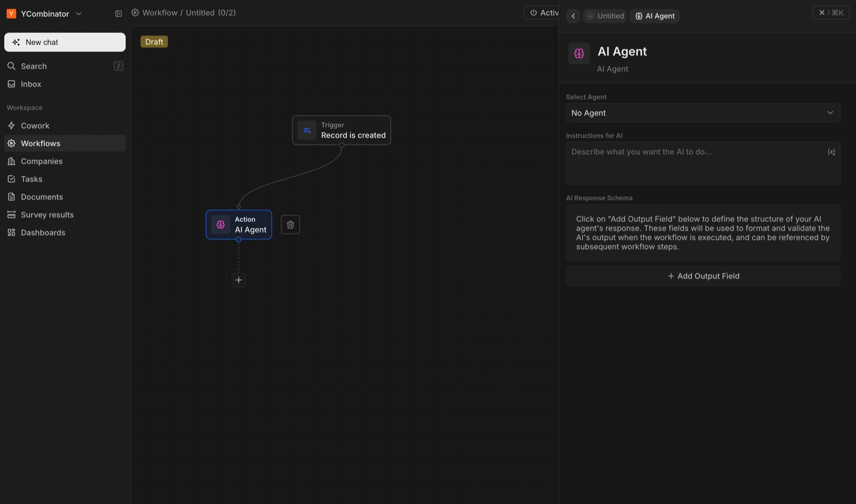Image resolution: width=856 pixels, height=504 pixels.
Task: Open the Workflows section
Action: (65, 144)
